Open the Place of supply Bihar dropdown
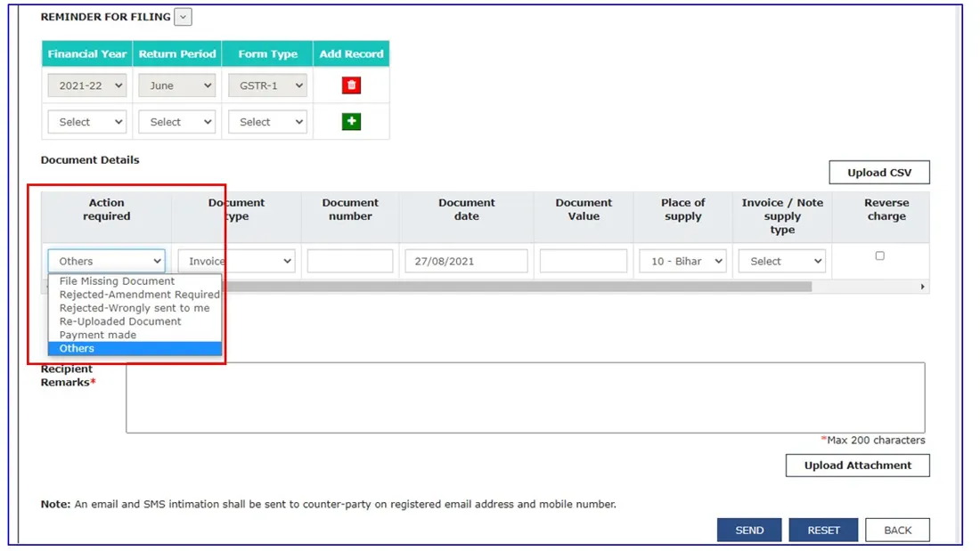 [x=682, y=261]
